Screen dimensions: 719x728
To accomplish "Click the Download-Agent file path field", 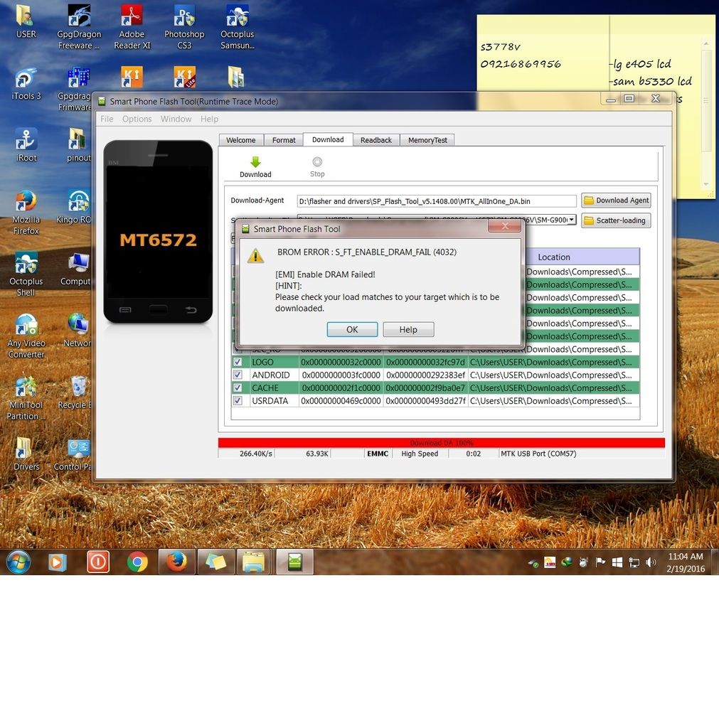I will (x=437, y=201).
